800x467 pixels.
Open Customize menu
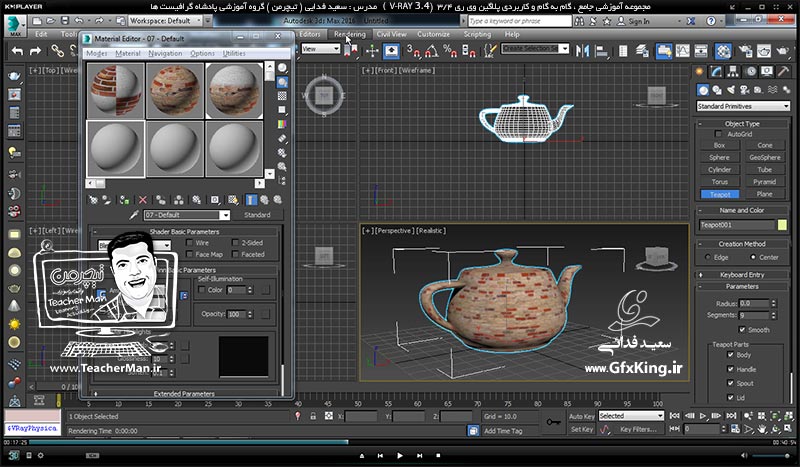pos(433,34)
